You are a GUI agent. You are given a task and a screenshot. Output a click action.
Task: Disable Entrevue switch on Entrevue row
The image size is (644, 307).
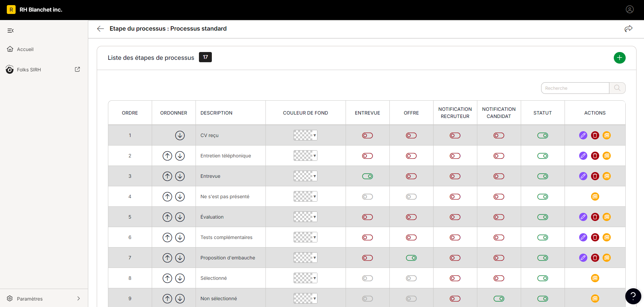point(368,176)
